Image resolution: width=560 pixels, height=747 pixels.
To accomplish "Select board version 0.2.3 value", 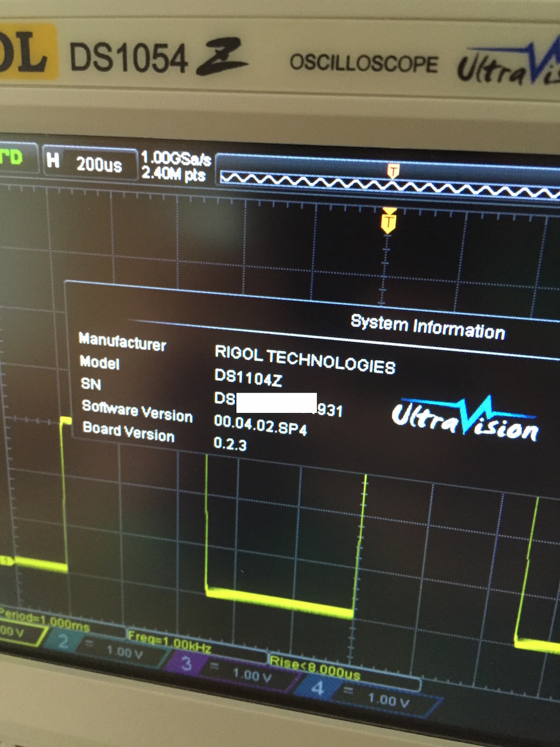I will (230, 444).
